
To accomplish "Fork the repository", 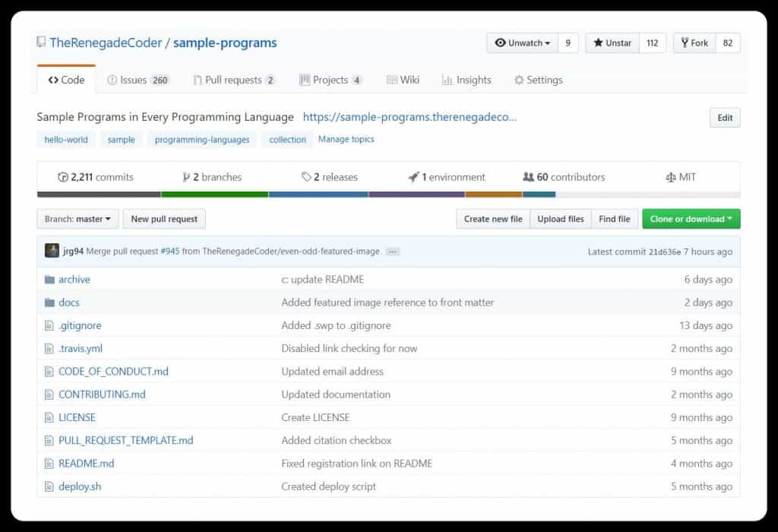I will click(694, 43).
